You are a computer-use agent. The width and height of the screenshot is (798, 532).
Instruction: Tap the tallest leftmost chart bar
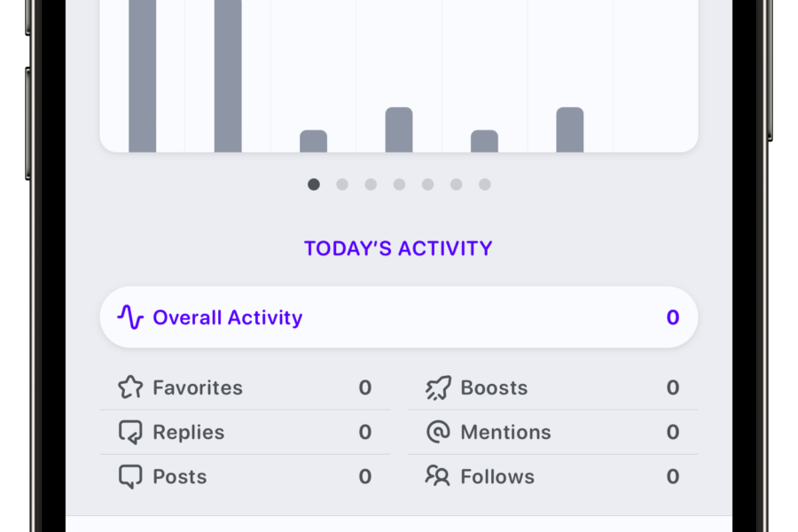143,76
